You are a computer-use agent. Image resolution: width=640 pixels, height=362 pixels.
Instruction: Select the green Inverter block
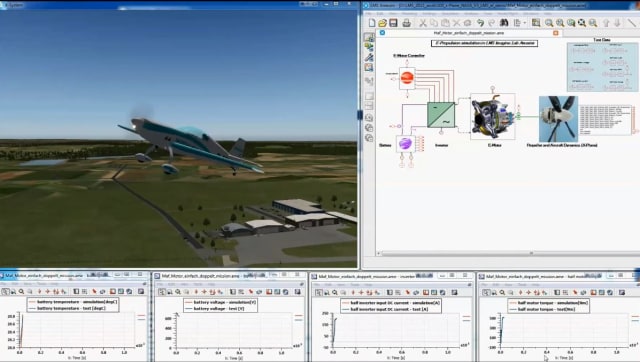point(441,115)
